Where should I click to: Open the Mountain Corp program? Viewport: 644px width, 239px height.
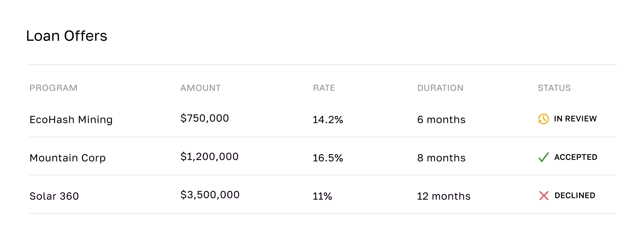pyautogui.click(x=68, y=158)
